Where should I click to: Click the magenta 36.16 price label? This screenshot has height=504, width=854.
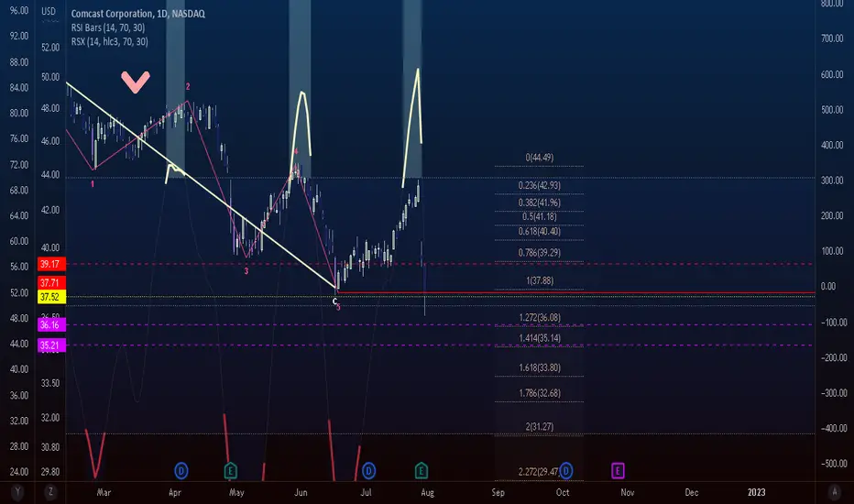click(51, 324)
